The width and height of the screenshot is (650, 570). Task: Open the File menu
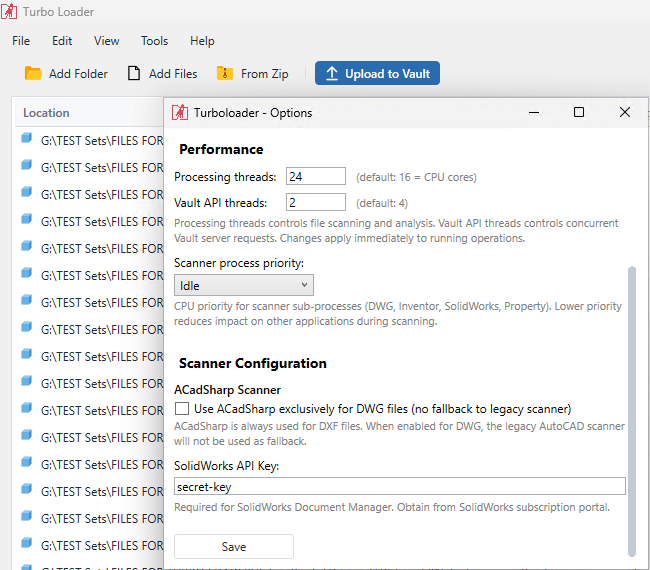coord(21,41)
